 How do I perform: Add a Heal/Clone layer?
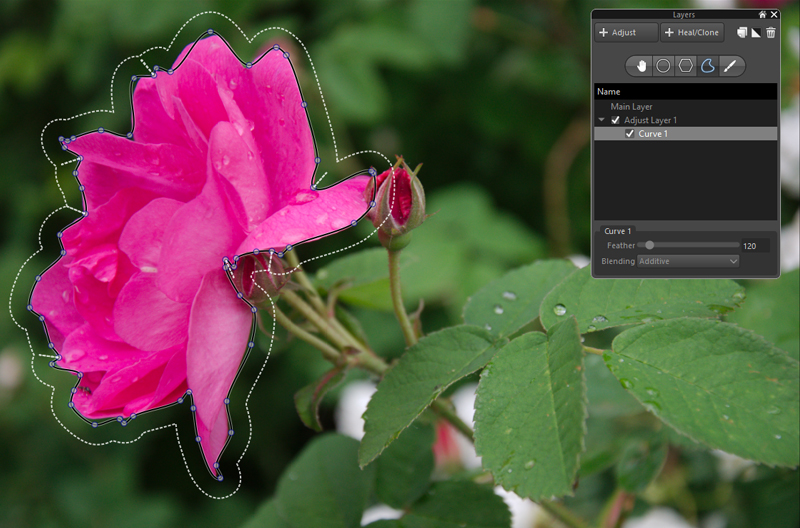tap(692, 33)
